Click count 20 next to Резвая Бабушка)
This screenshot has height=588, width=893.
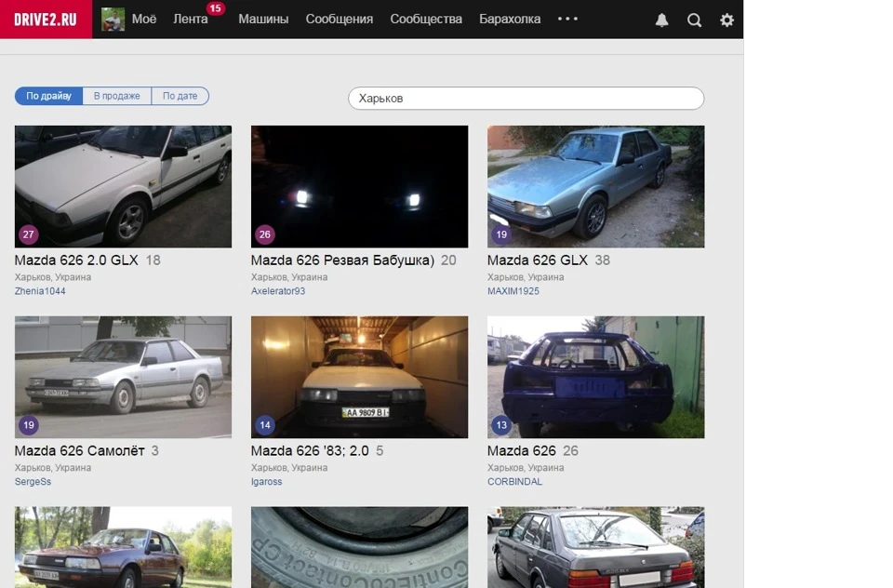point(448,261)
